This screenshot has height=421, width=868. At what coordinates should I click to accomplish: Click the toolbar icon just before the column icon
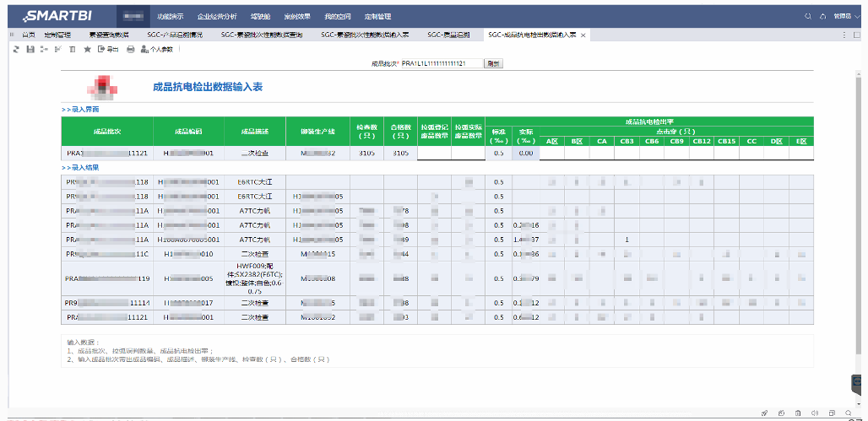[58, 49]
